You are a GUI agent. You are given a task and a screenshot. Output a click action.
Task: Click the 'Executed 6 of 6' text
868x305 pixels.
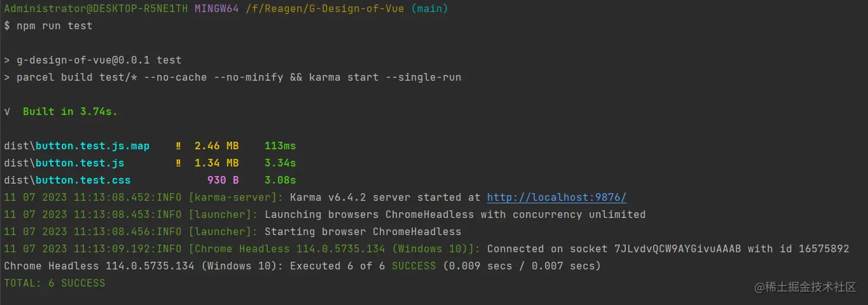click(338, 266)
